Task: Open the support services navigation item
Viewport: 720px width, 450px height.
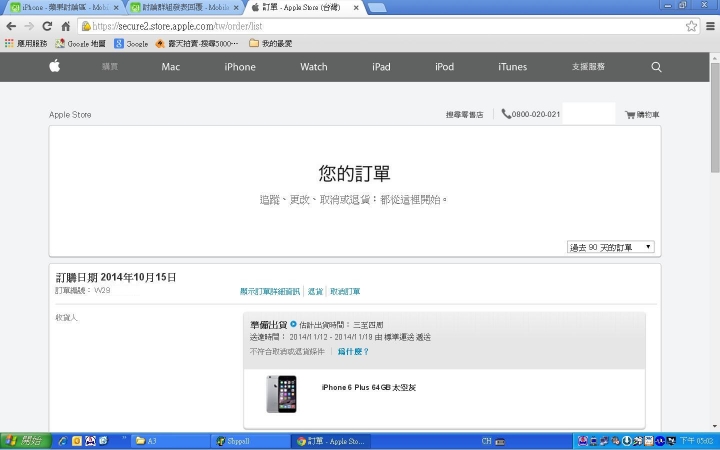Action: (x=588, y=67)
